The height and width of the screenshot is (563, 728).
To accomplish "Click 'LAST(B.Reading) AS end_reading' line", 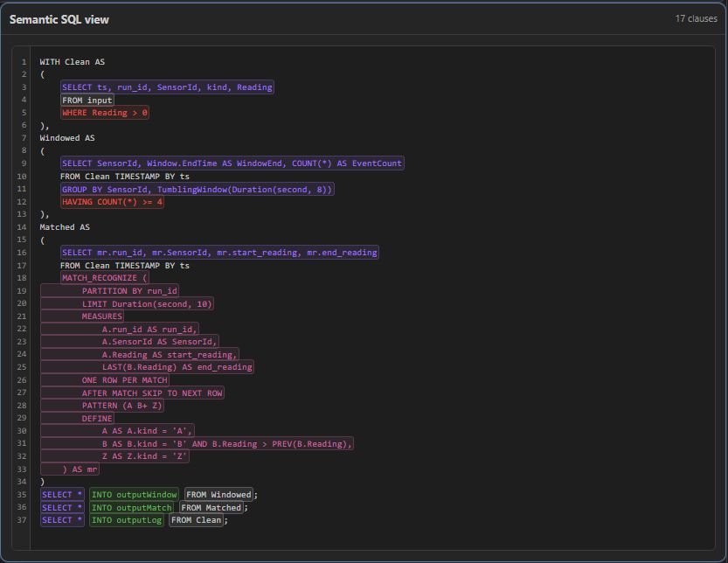I will [x=147, y=367].
